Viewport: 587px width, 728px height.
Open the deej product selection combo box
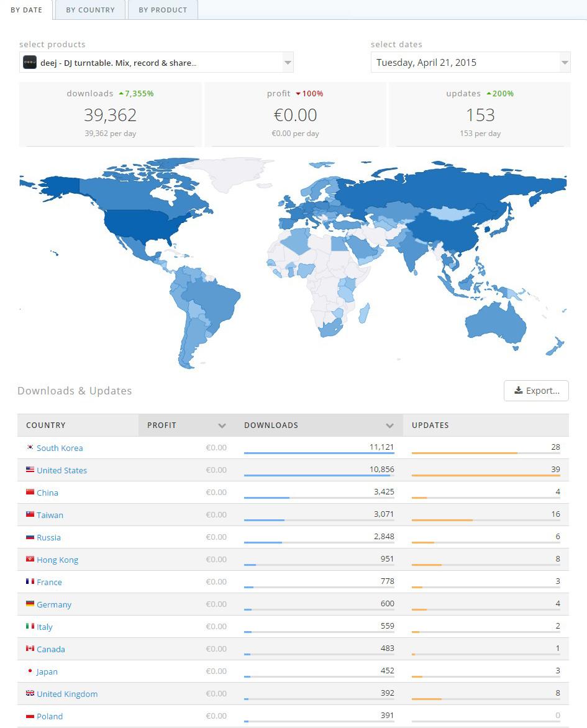coord(157,62)
